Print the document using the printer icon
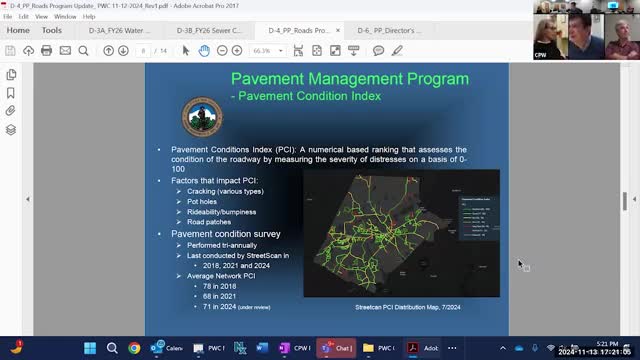The width and height of the screenshot is (640, 360). click(47, 51)
